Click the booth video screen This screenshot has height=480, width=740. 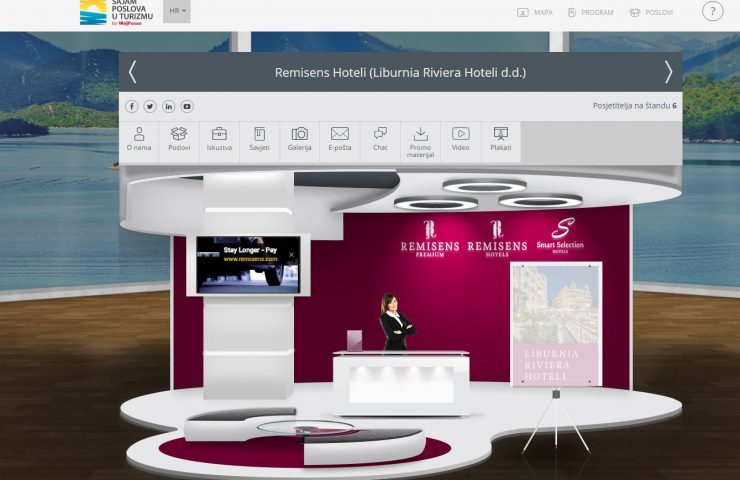[x=248, y=265]
